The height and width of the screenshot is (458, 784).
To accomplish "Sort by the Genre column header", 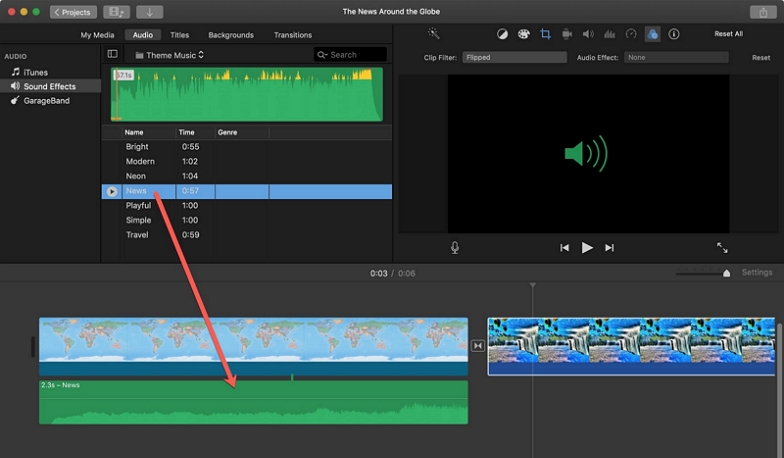I will (228, 132).
